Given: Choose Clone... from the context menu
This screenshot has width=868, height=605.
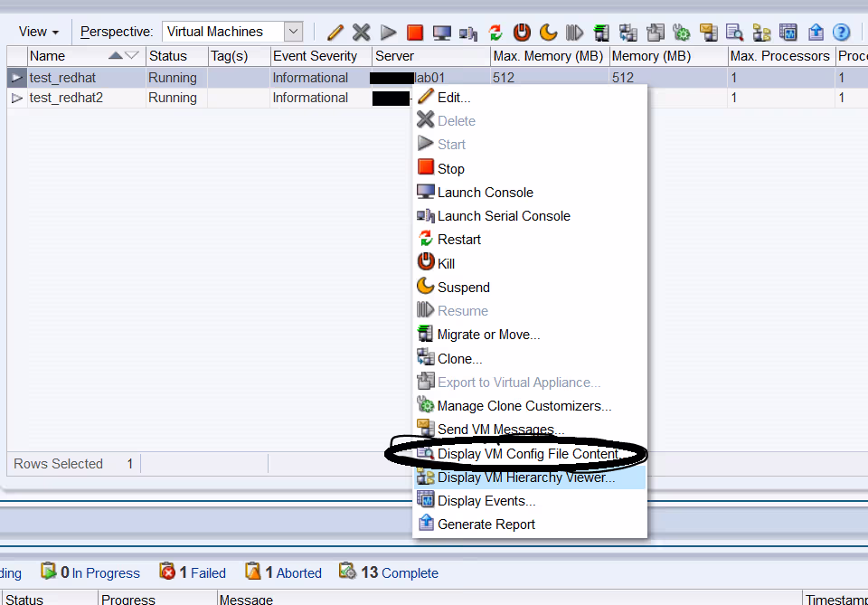Looking at the screenshot, I should (459, 359).
